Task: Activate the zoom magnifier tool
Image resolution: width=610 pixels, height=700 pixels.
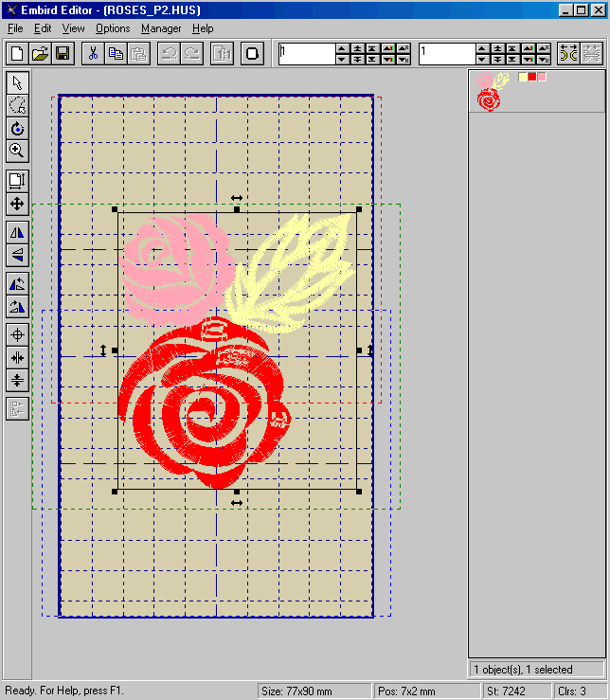Action: 17,152
